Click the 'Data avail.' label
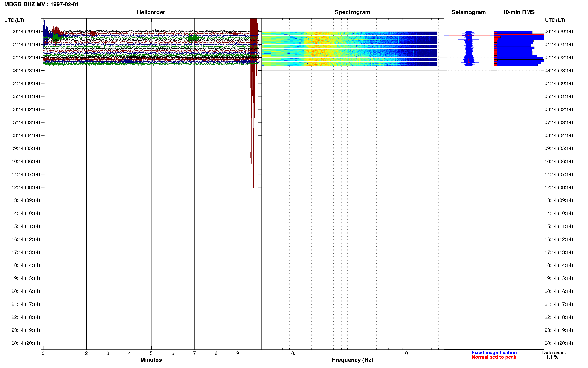 (x=554, y=352)
